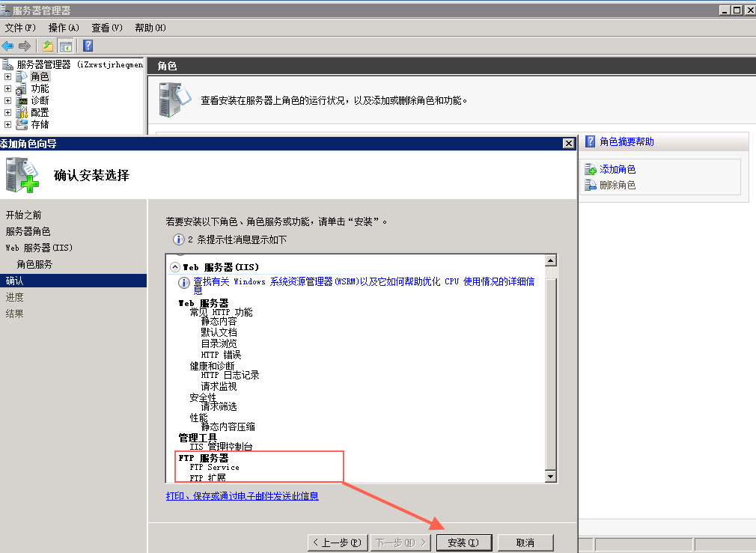Image resolution: width=756 pixels, height=553 pixels.
Task: Select the 存储 node icon in tree
Action: [x=22, y=124]
